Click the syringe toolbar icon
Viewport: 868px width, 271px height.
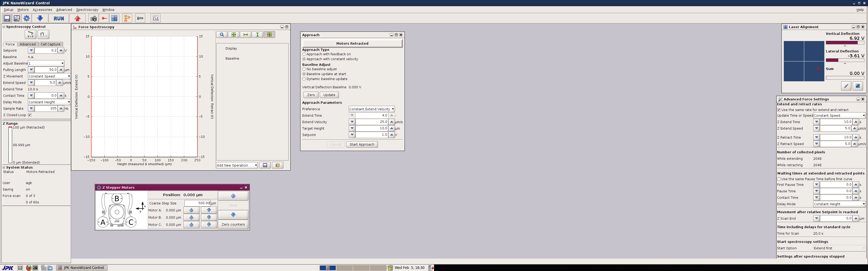[141, 18]
